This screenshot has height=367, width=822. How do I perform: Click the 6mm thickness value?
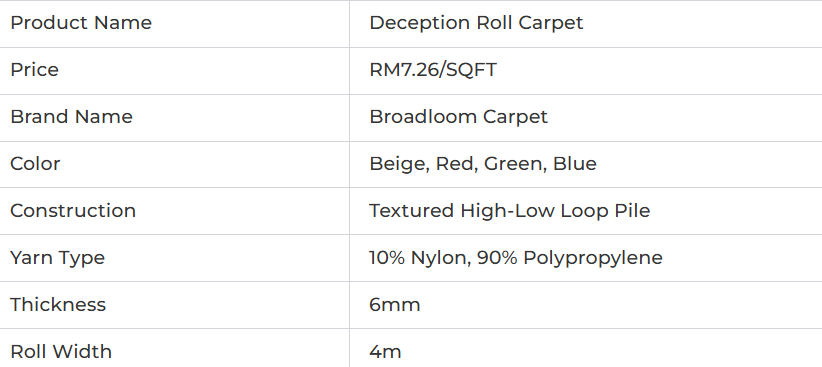coord(395,305)
